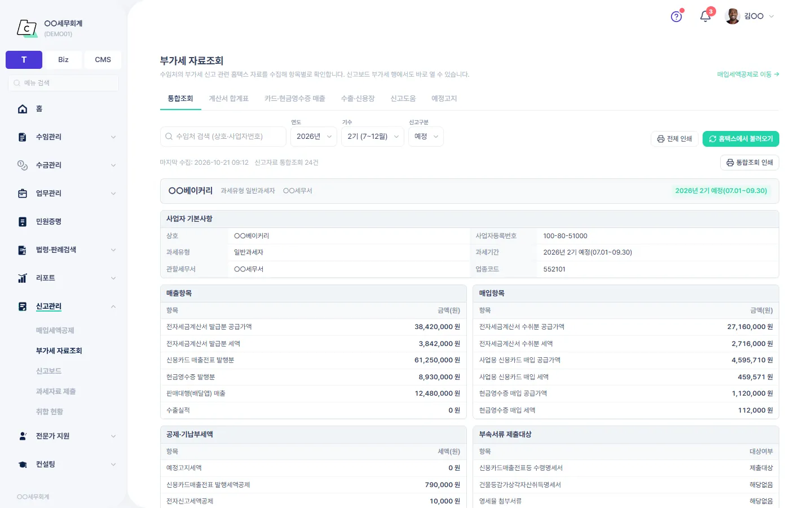Click the 신고관리 form icon
812x508 pixels.
(x=23, y=306)
